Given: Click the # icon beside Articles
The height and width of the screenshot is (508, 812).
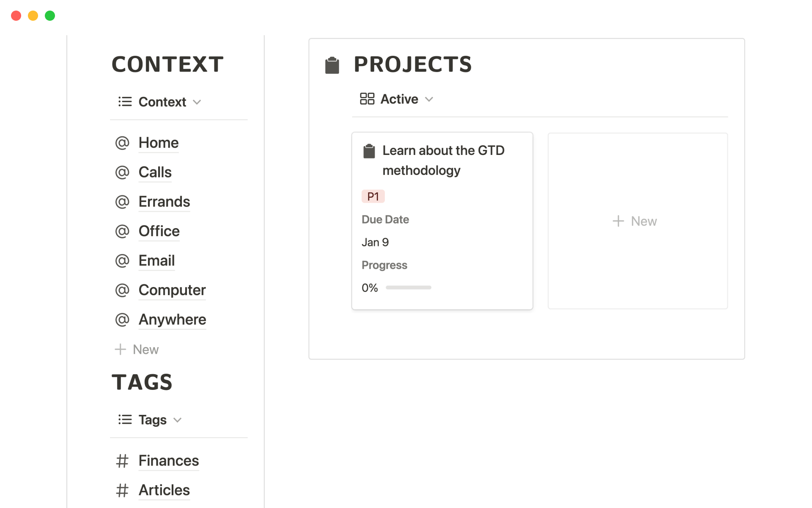Looking at the screenshot, I should coord(122,490).
